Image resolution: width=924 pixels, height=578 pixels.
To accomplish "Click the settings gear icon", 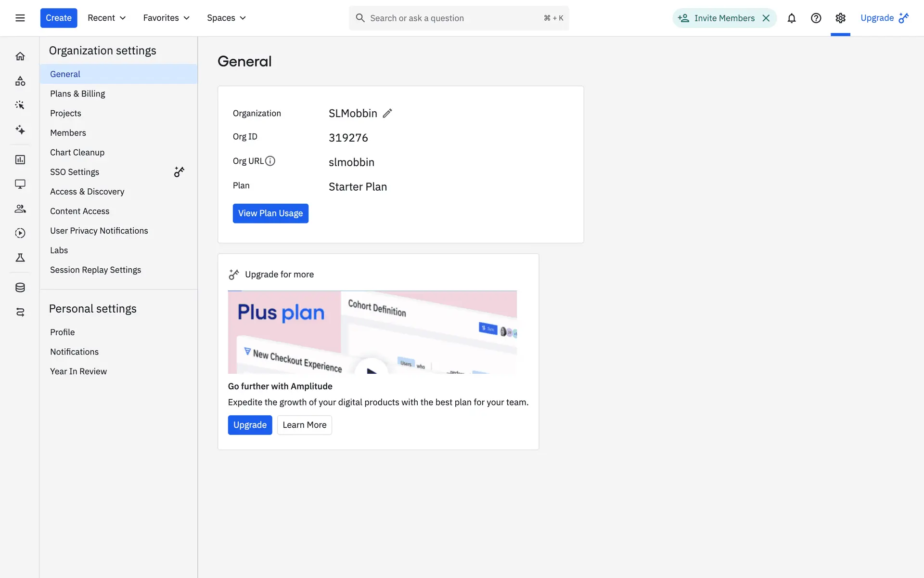I will (840, 18).
